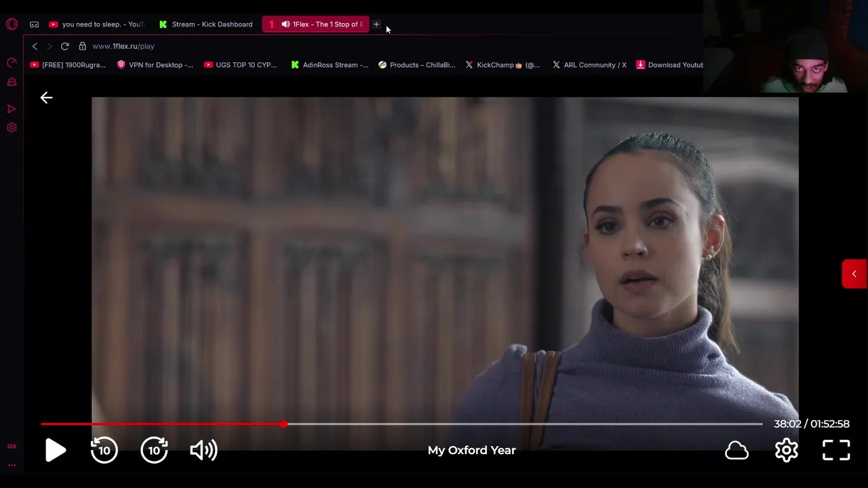Mute the video volume

click(x=203, y=450)
